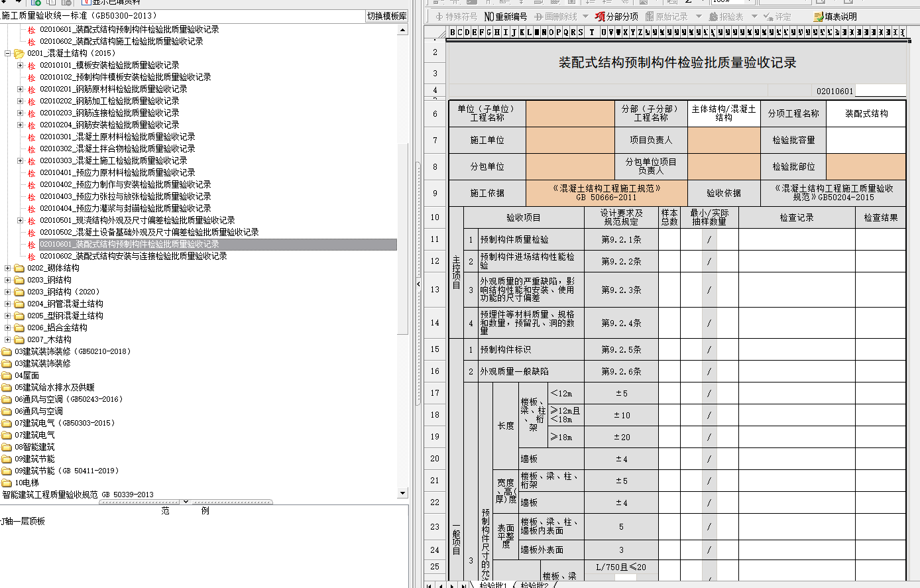
Task: Expand the 02010201_钢筋原材料 tree node
Action: (20, 89)
